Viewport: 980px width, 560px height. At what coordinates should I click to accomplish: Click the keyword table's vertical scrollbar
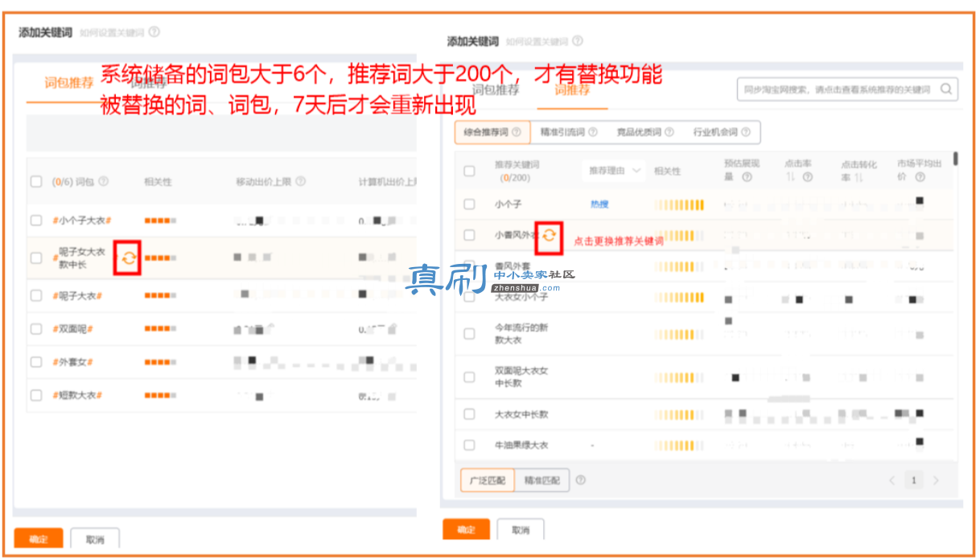coord(955,159)
